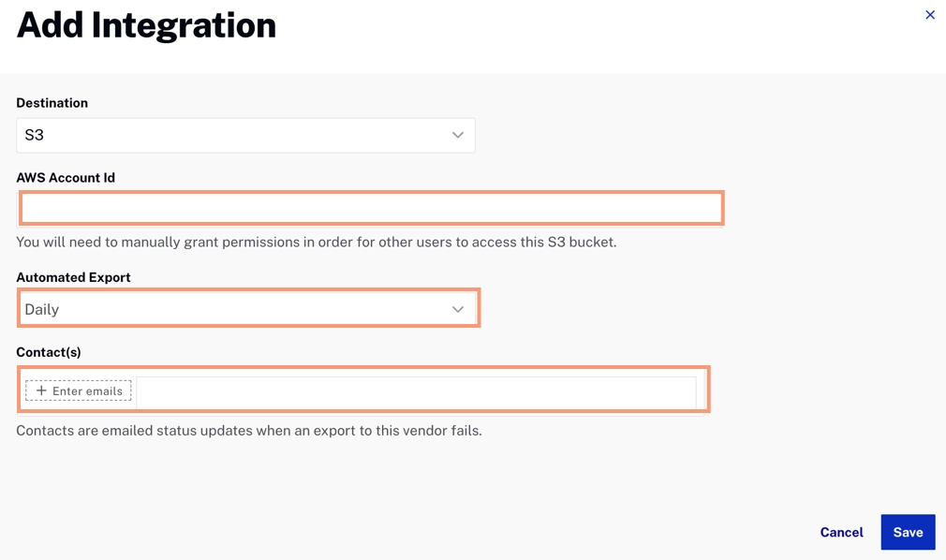Click the Enter emails chip in Contact(s)
946x560 pixels.
[78, 391]
